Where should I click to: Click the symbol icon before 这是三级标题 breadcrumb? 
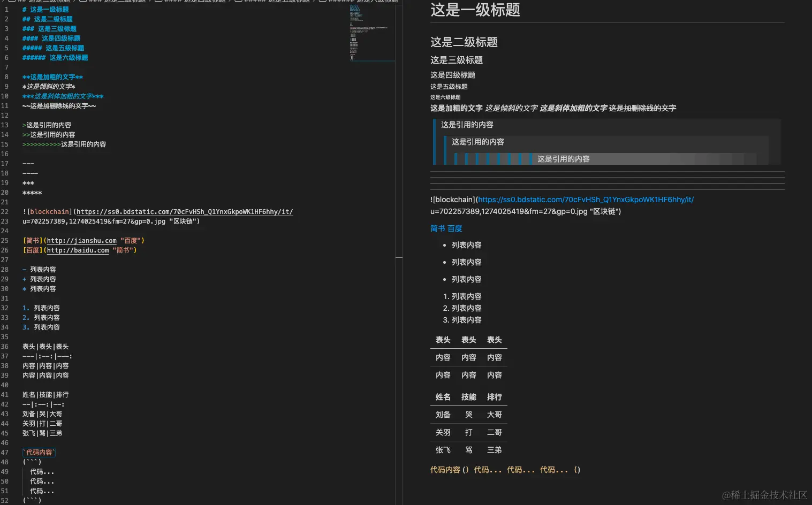[83, 2]
